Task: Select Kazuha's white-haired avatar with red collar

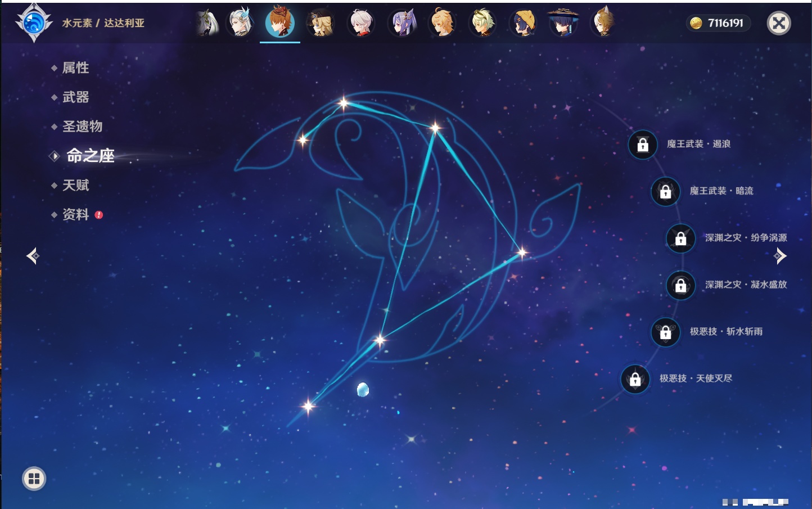Action: point(361,23)
